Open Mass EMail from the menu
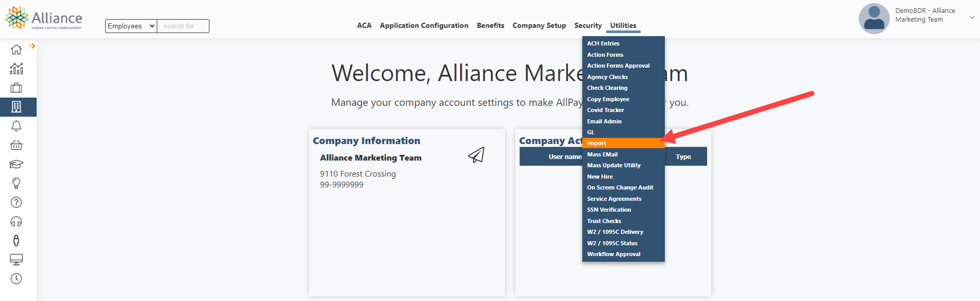Image resolution: width=980 pixels, height=301 pixels. 624,154
